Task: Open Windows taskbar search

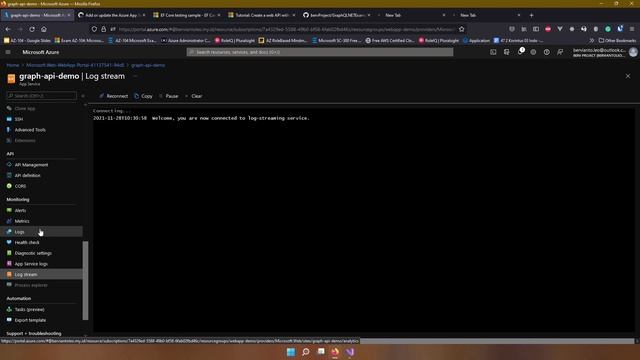Action: (306, 352)
